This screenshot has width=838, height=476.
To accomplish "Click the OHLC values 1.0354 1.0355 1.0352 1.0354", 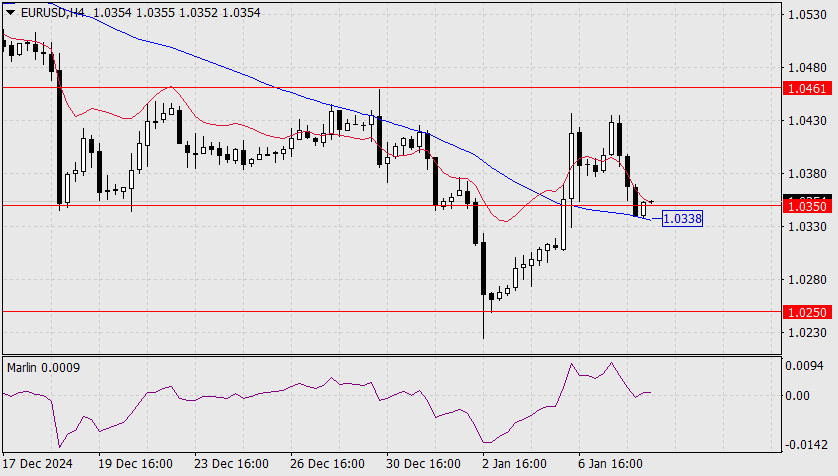I will [x=176, y=12].
